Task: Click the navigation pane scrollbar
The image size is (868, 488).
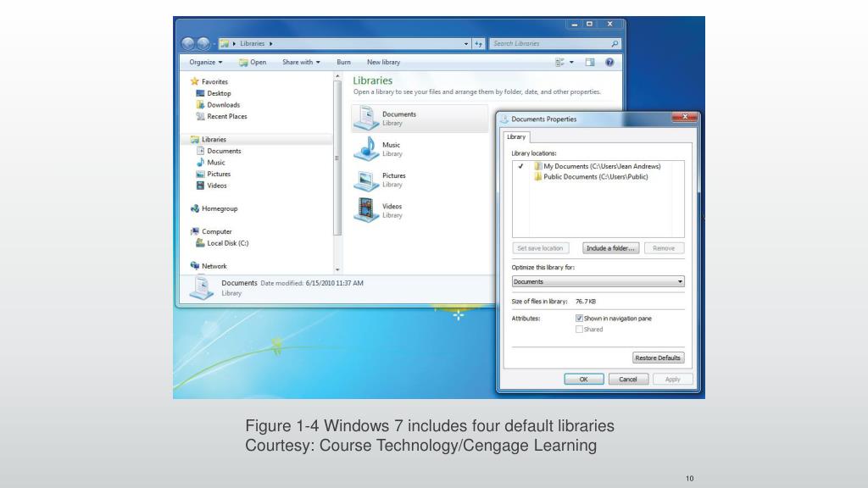Action: 337,158
